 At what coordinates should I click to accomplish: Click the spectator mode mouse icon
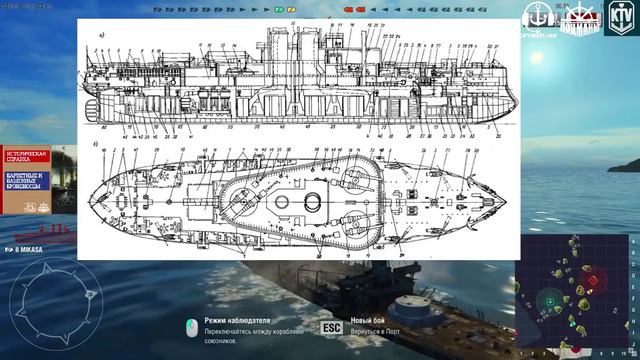(192, 328)
